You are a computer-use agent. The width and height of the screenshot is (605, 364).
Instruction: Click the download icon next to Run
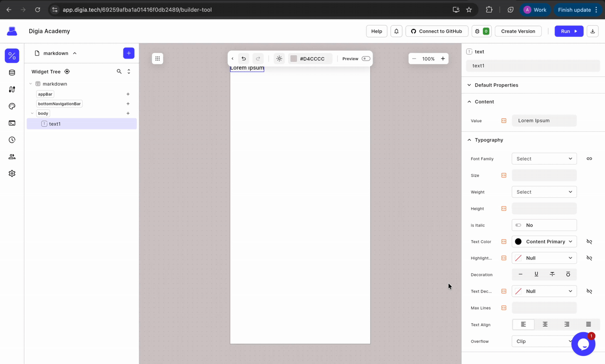[x=593, y=31]
